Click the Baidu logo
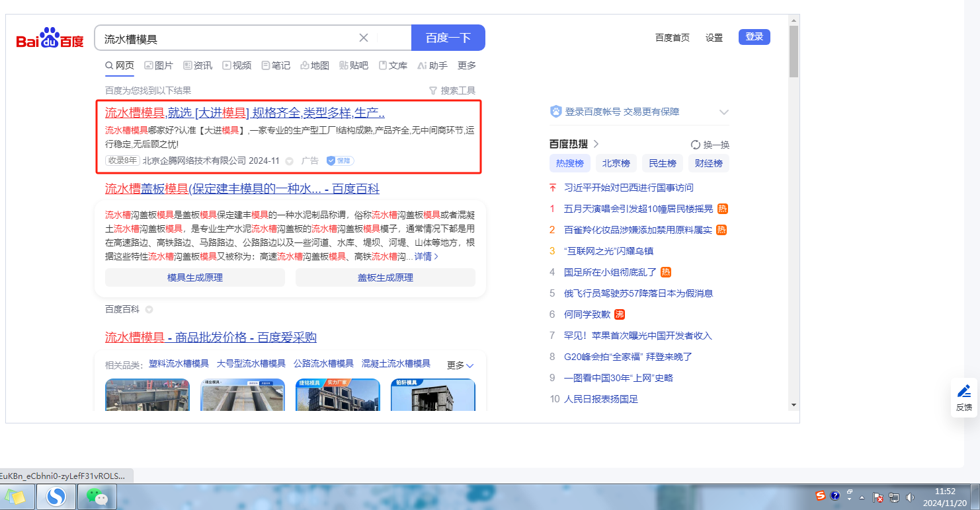 pos(50,39)
